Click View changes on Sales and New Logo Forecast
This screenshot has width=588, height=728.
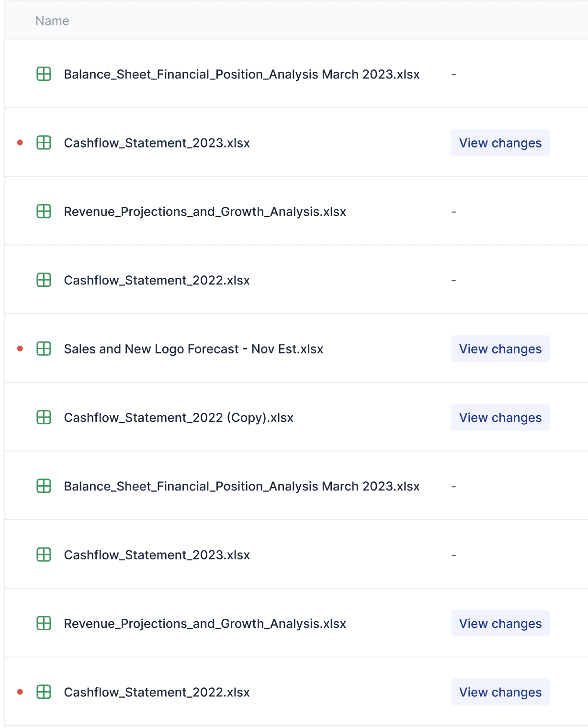[500, 349]
